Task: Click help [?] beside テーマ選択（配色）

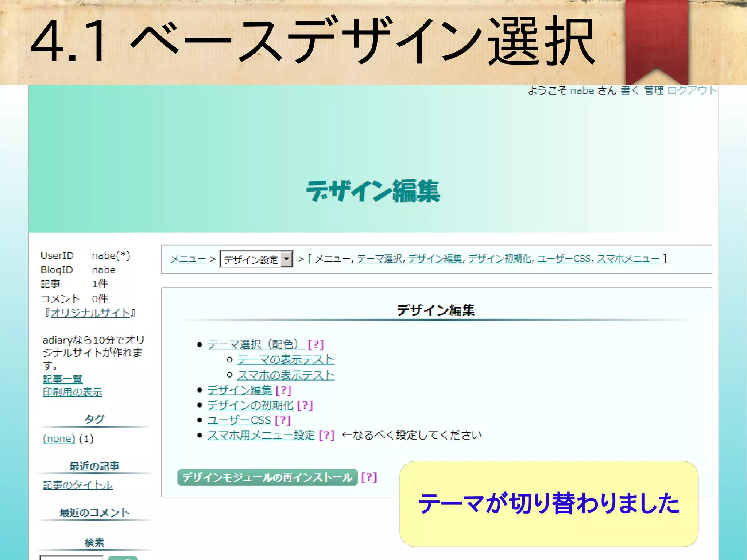Action: (316, 344)
